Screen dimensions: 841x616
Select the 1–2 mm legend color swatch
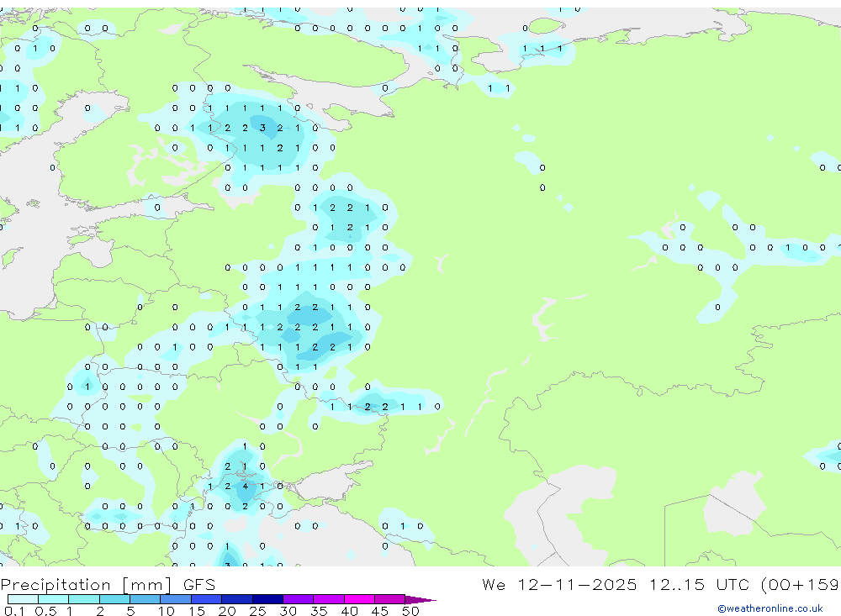(83, 599)
